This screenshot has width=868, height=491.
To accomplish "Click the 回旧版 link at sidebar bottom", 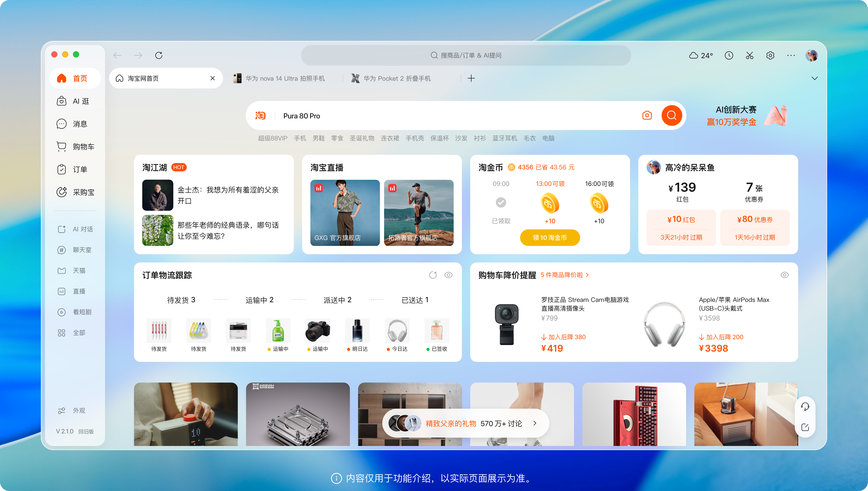I will pyautogui.click(x=86, y=431).
